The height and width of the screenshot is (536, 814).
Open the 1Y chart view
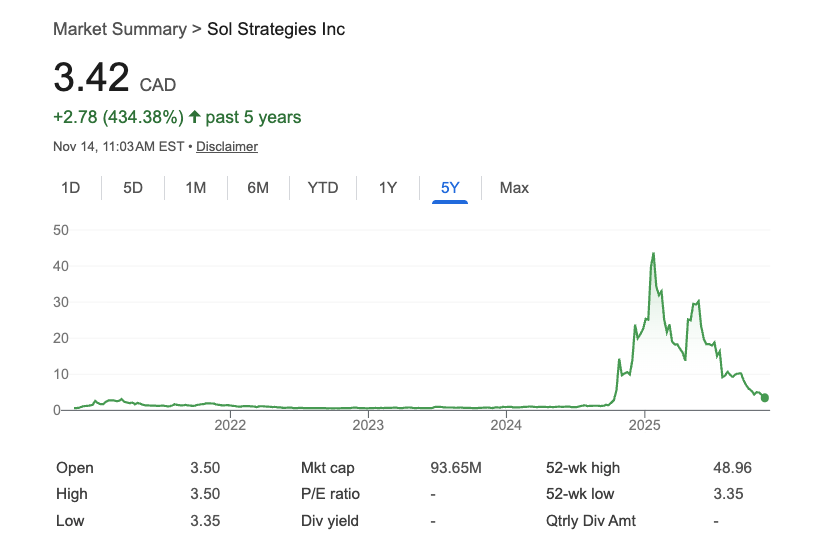(x=388, y=187)
